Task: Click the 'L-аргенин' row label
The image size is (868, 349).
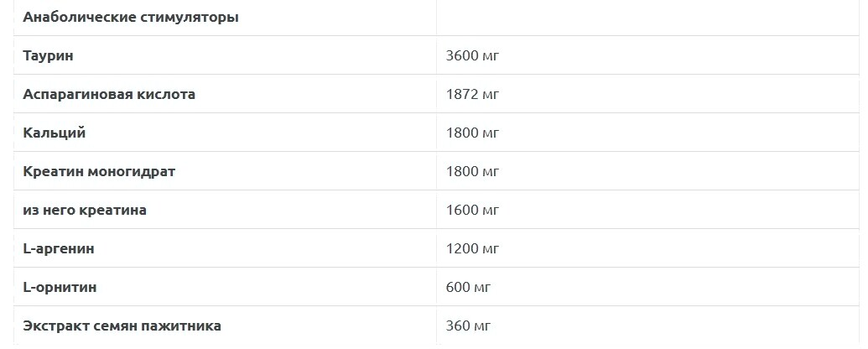Action: [59, 248]
